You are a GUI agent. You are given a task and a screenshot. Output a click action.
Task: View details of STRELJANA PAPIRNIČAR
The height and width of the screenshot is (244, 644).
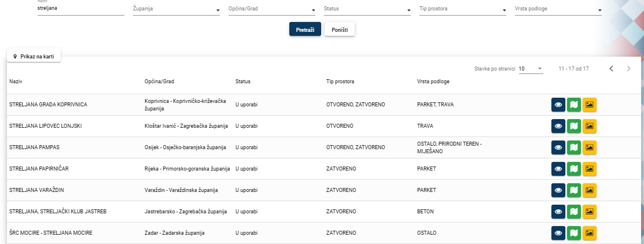[x=558, y=169]
